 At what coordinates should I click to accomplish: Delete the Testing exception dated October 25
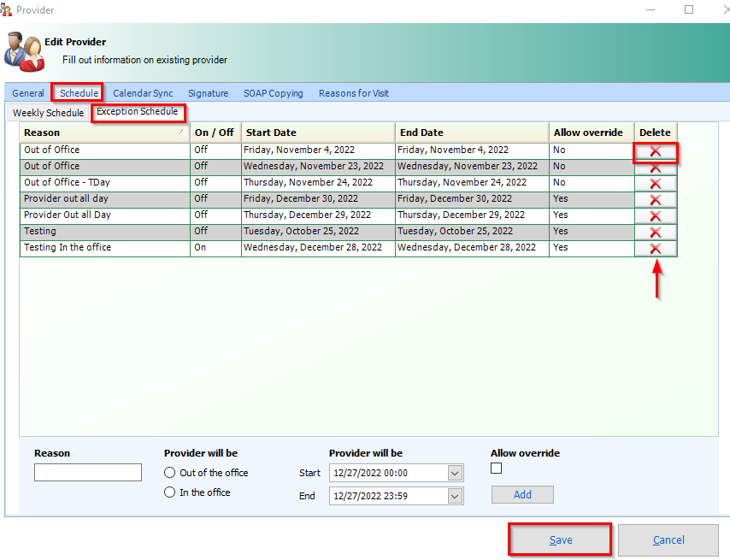656,233
